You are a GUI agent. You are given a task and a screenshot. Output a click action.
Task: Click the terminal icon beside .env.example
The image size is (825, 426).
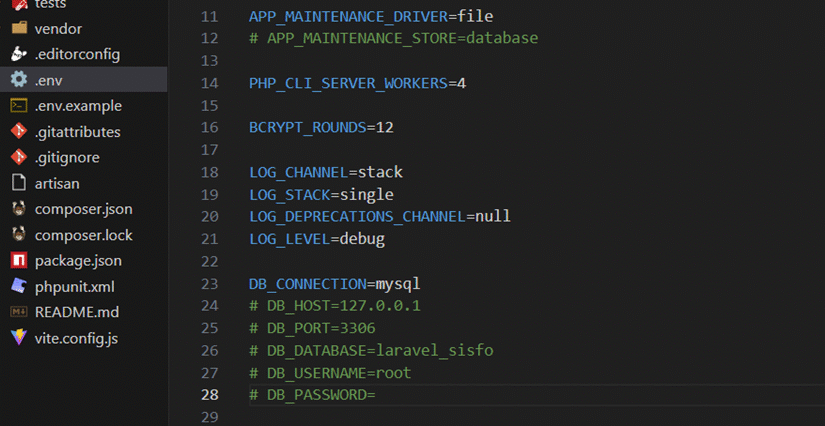click(18, 106)
